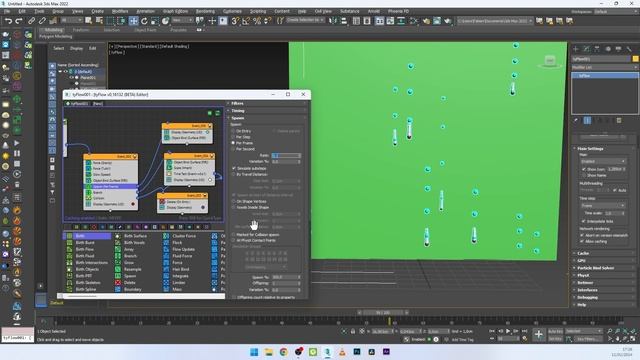Open the Phoenix FD menu

point(398,11)
